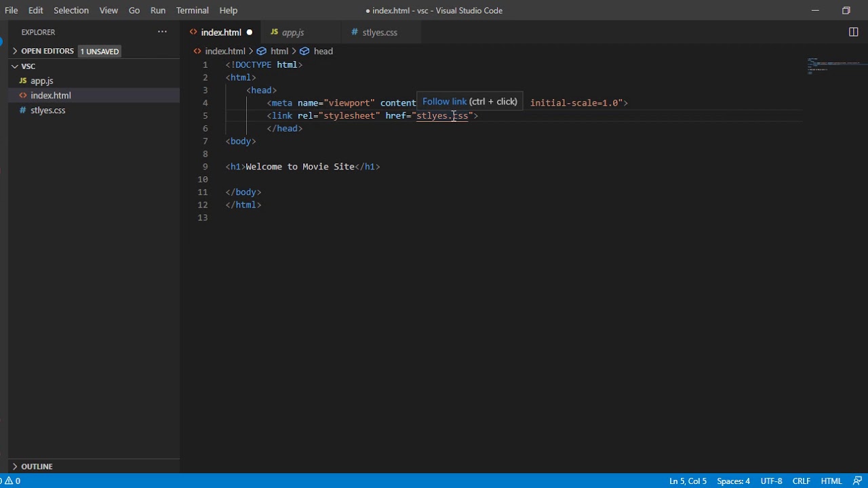Viewport: 868px width, 488px height.
Task: Switch to the stlyes.css editor tab
Action: point(380,32)
